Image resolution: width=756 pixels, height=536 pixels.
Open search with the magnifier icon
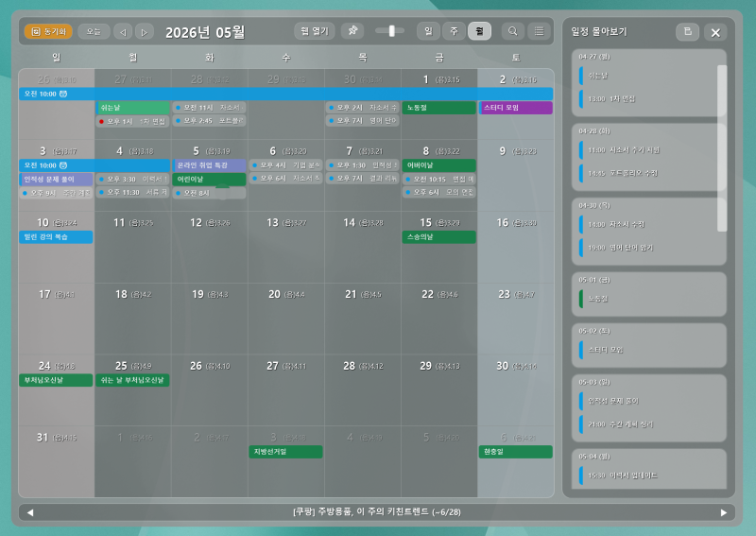(512, 31)
